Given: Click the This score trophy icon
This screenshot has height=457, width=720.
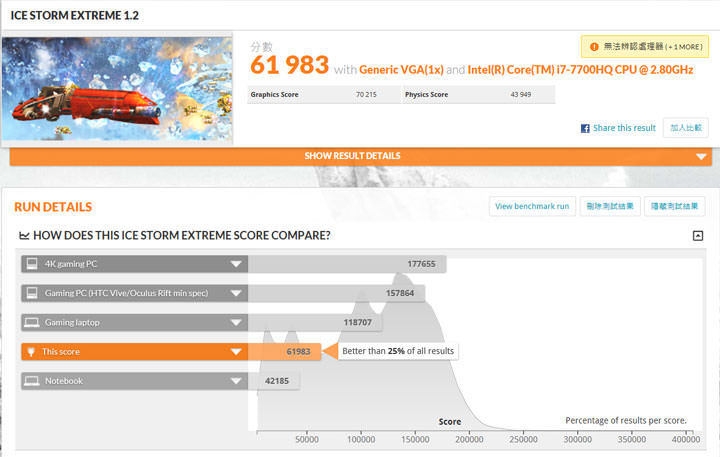Looking at the screenshot, I should tap(31, 352).
